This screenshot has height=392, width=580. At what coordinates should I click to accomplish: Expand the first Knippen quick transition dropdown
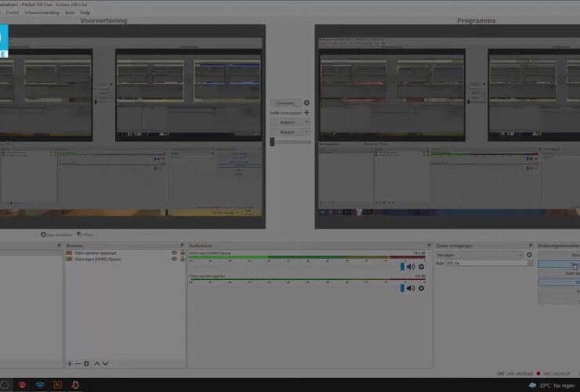click(290, 122)
